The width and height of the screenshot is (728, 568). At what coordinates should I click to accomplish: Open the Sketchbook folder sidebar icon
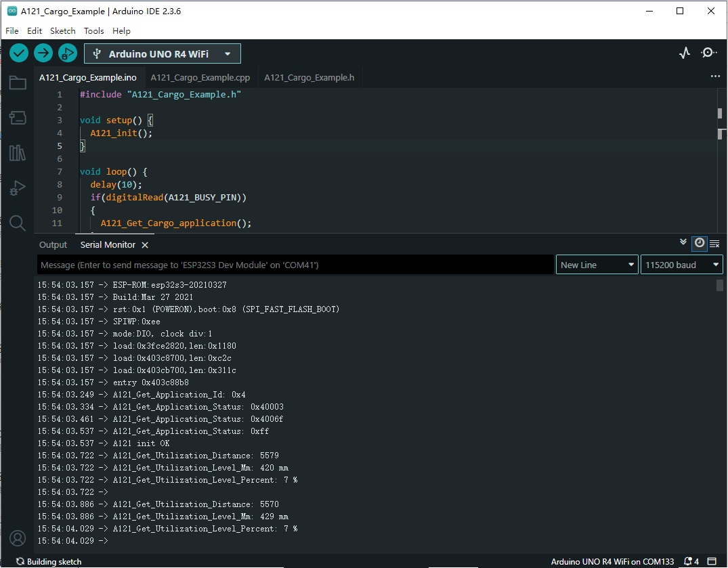18,83
